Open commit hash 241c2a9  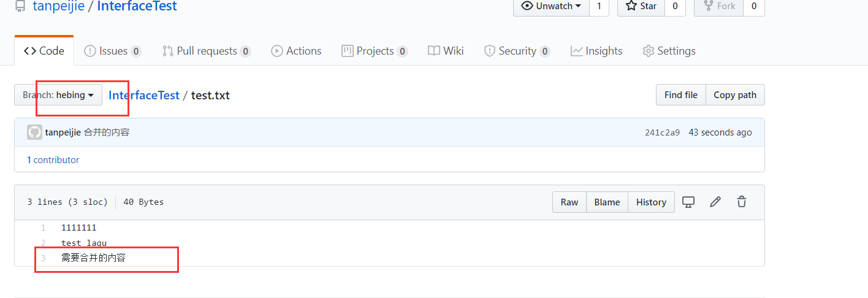[662, 132]
